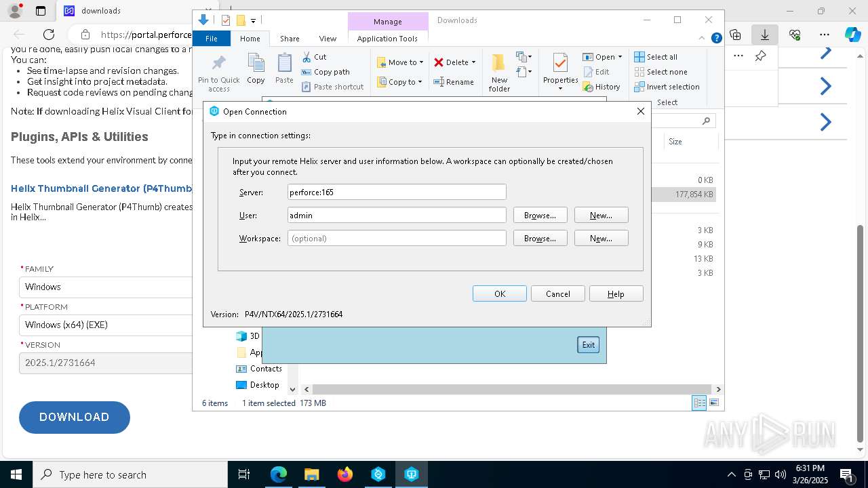Click Select all in Explorer ribbon
This screenshot has height=488, width=868.
656,57
